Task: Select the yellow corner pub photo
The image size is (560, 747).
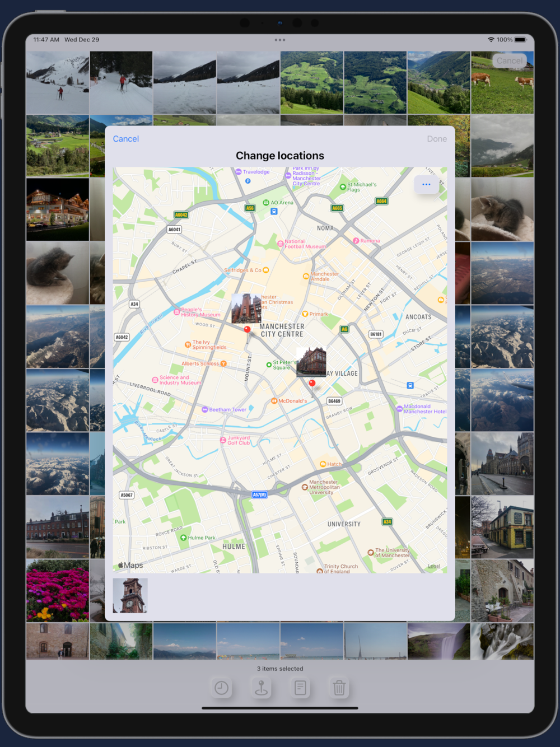Action: coord(502,527)
